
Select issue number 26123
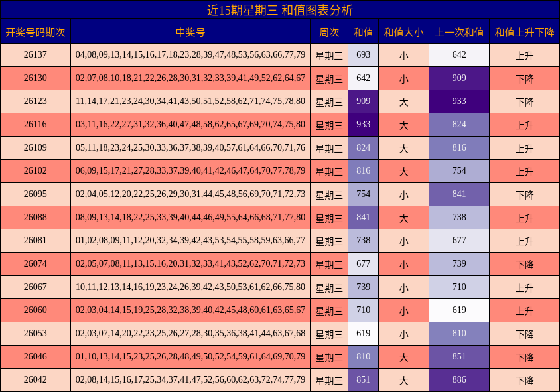[x=35, y=101]
